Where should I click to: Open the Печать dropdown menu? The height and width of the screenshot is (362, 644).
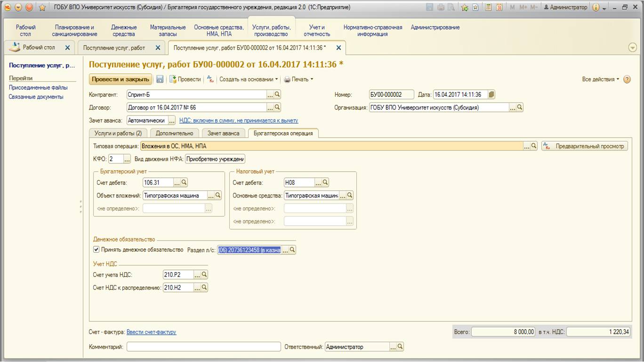click(299, 79)
